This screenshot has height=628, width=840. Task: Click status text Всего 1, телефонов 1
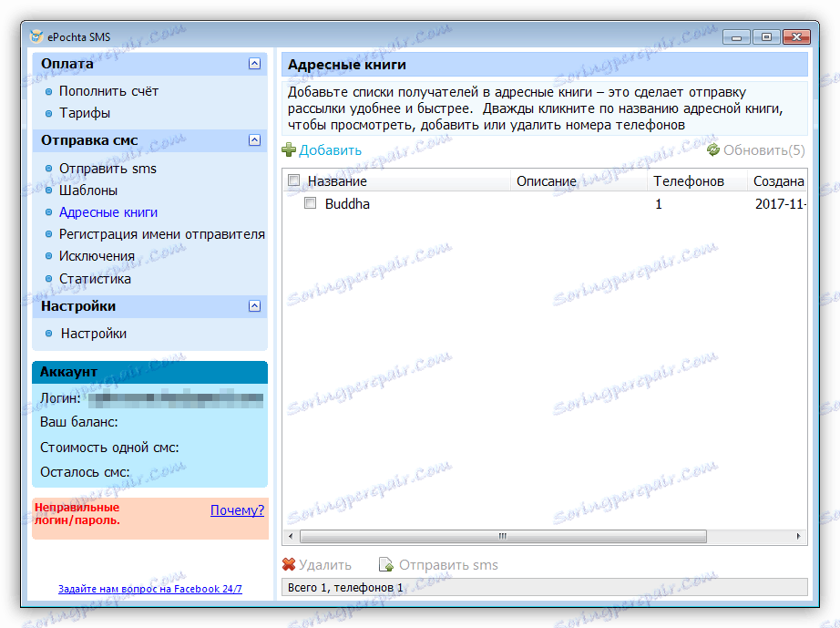pyautogui.click(x=345, y=587)
